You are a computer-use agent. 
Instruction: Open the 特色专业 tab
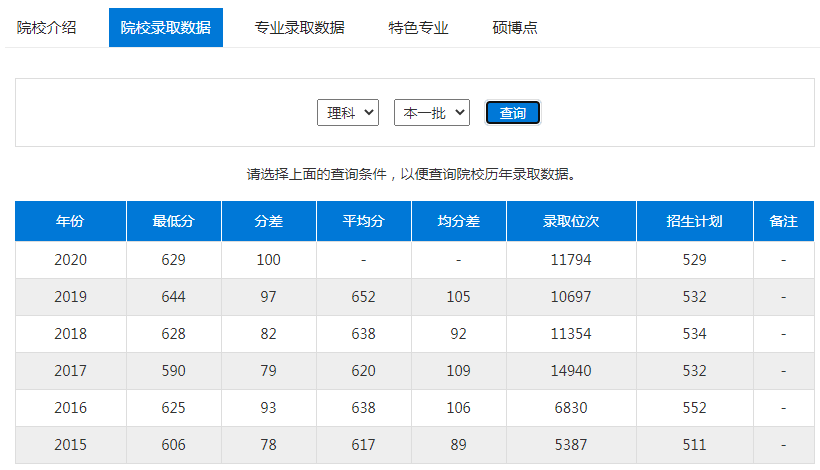418,27
